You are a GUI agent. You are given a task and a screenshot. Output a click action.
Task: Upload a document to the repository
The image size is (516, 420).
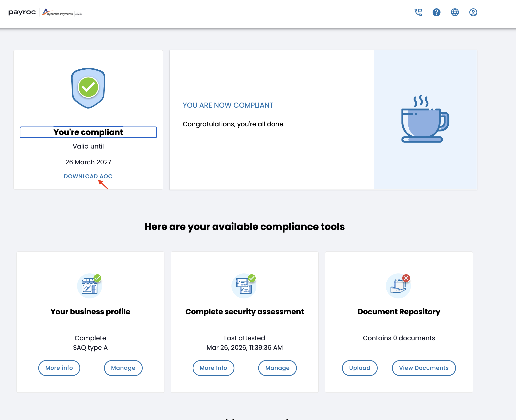[x=359, y=368]
